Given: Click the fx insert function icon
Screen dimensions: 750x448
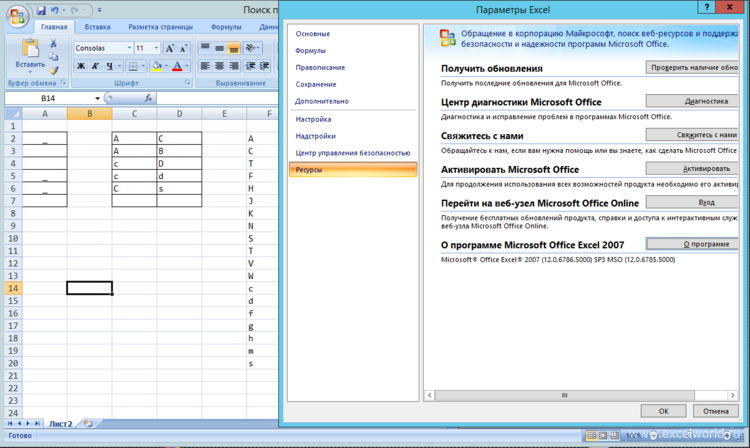Looking at the screenshot, I should pyautogui.click(x=148, y=98).
